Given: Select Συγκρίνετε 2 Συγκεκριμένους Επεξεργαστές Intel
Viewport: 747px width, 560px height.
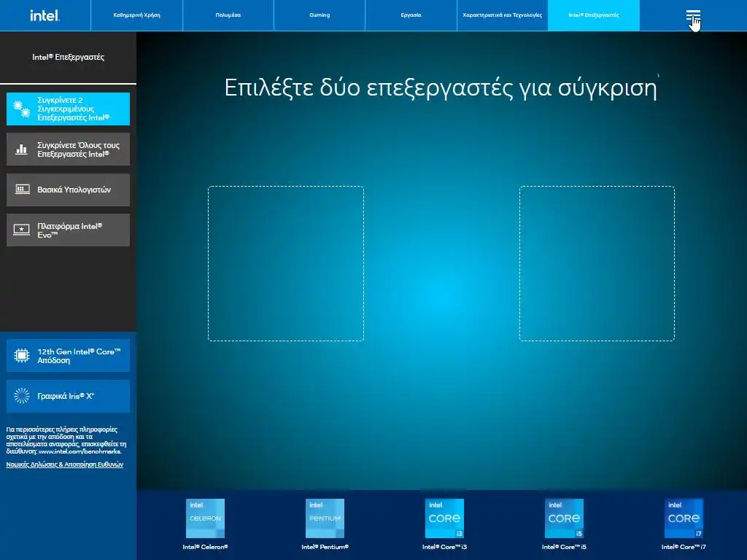Looking at the screenshot, I should click(68, 109).
